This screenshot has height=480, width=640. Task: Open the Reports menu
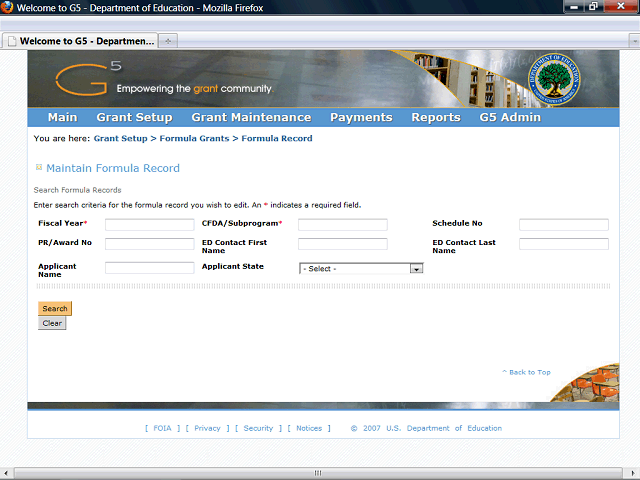click(x=436, y=118)
